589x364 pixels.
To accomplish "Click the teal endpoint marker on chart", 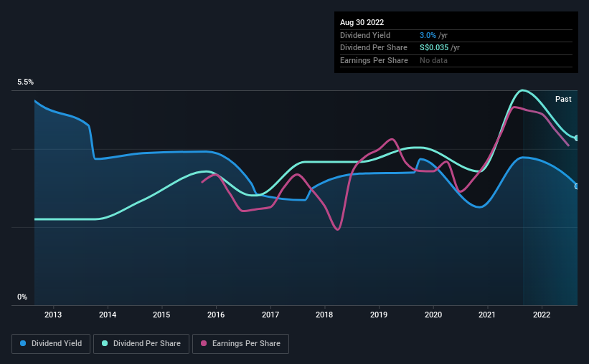I will point(576,138).
